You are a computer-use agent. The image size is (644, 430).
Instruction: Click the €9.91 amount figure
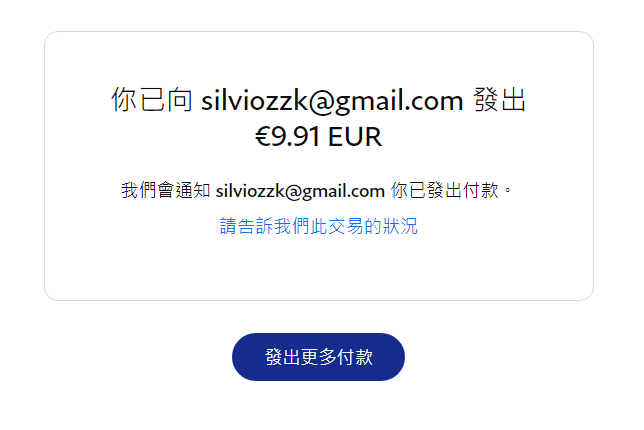[x=290, y=136]
